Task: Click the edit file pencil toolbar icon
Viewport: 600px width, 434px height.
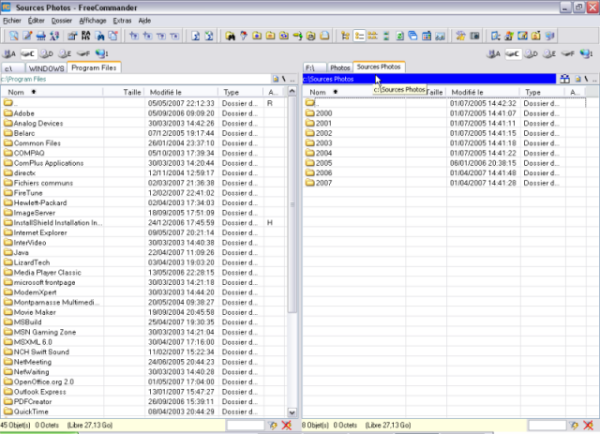Action: [27, 36]
